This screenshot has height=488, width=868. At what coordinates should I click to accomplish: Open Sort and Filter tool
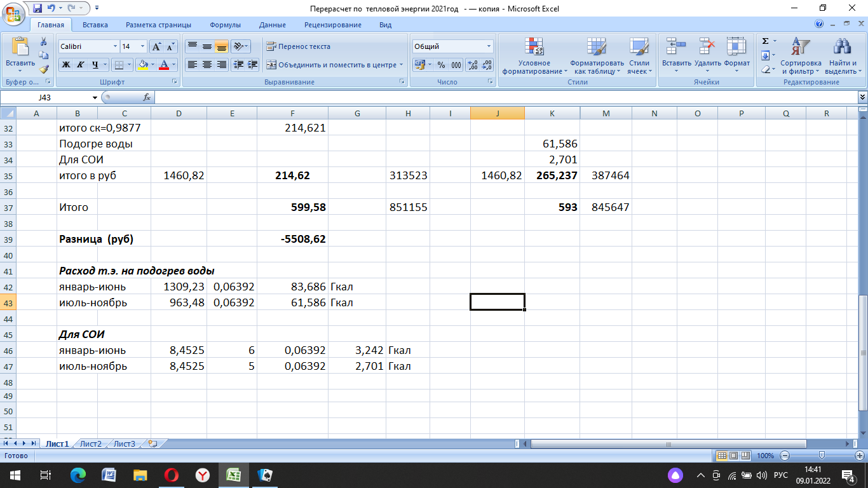pyautogui.click(x=800, y=55)
